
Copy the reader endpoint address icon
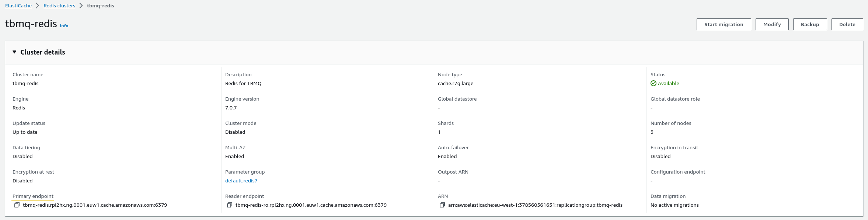click(229, 205)
